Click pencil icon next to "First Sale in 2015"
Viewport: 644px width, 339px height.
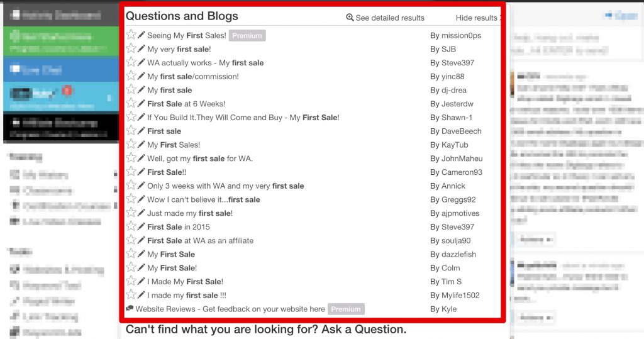coord(142,226)
